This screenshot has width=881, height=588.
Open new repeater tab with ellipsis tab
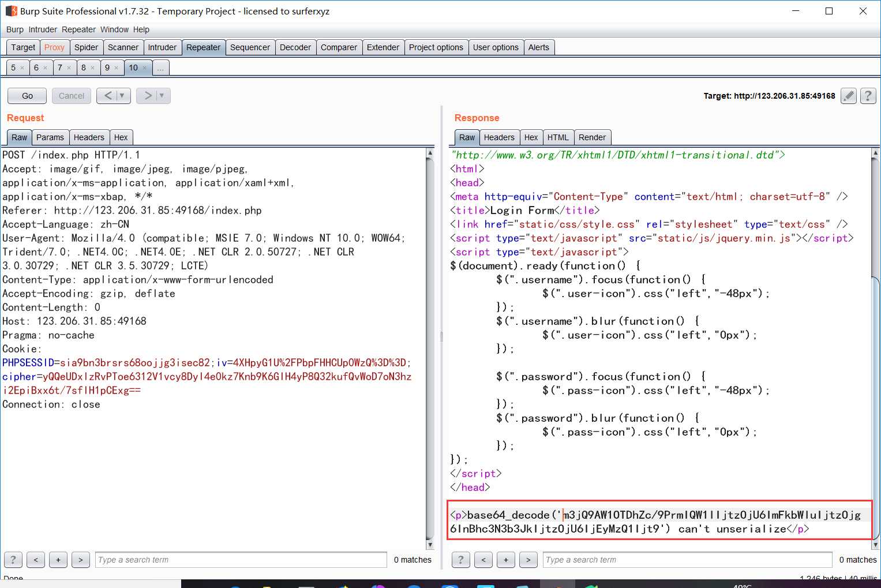click(160, 68)
